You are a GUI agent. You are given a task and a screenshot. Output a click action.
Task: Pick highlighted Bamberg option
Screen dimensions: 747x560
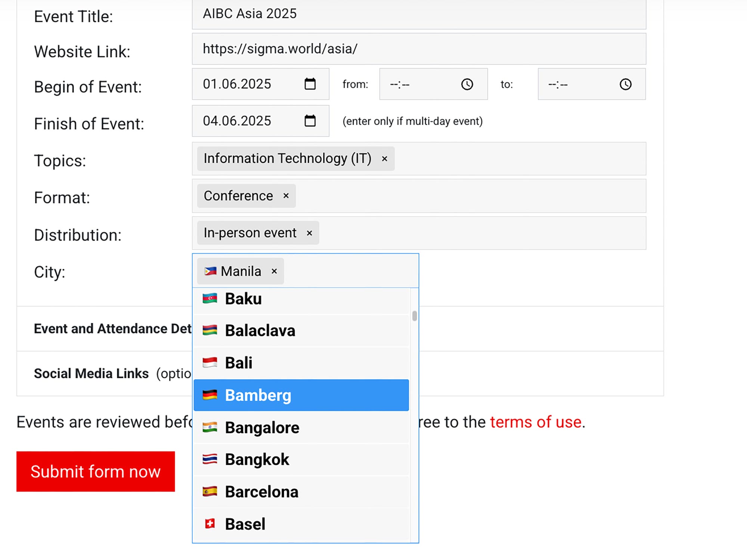click(301, 395)
